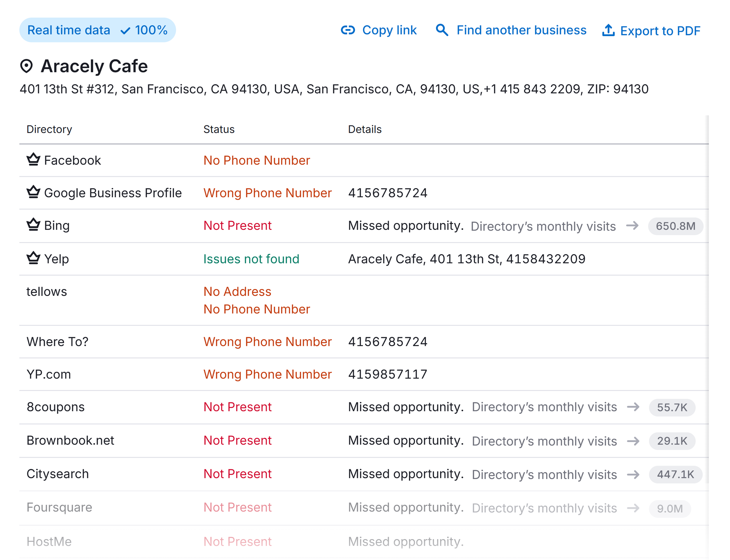
Task: Select the Facebook directory name
Action: point(72,160)
